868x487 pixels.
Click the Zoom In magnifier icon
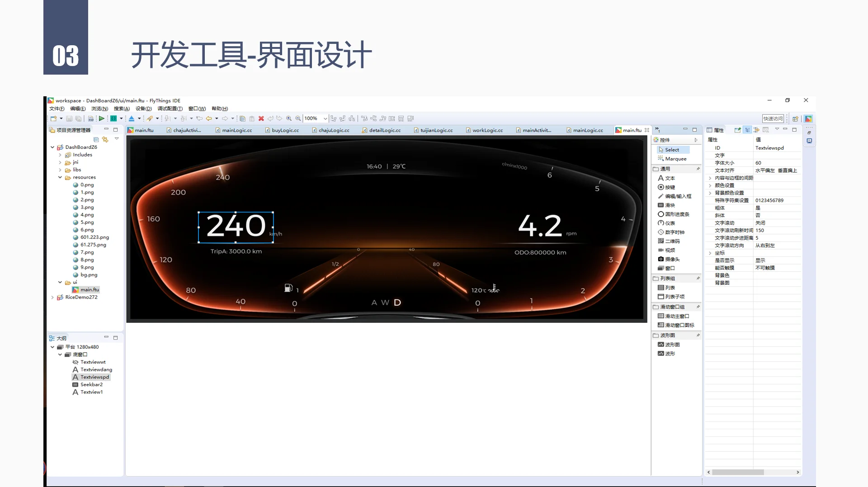(x=289, y=118)
